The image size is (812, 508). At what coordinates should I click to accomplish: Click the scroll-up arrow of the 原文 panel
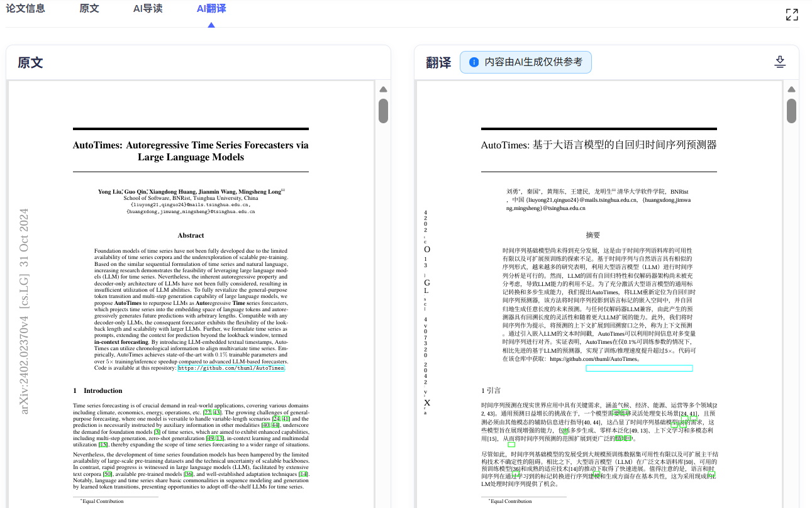point(383,89)
